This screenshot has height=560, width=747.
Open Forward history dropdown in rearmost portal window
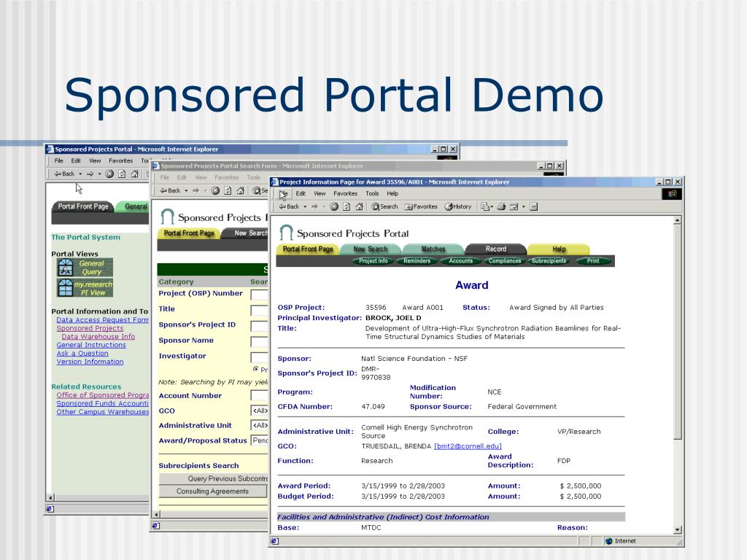[99, 174]
